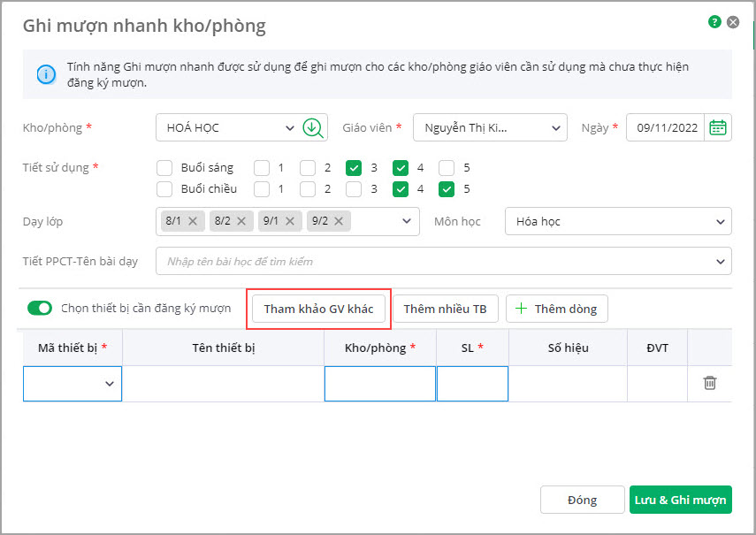
Task: Open the calendar date picker icon
Action: tap(718, 127)
